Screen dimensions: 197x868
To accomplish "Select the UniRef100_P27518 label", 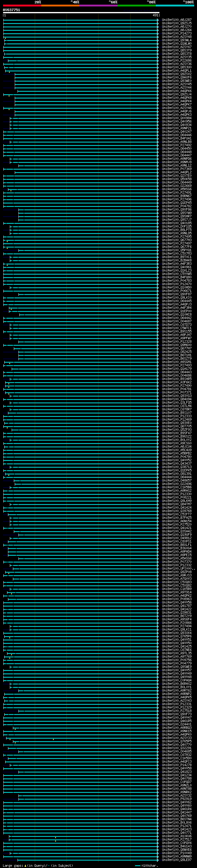I will (x=177, y=711).
